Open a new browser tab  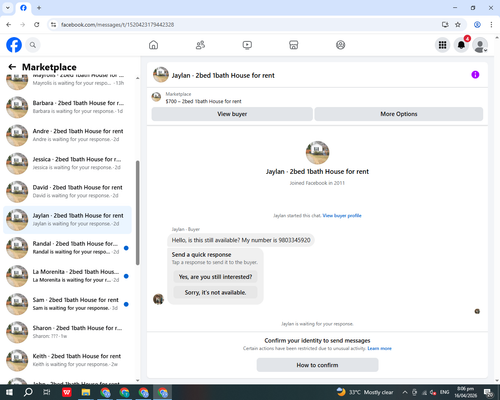[x=39, y=8]
